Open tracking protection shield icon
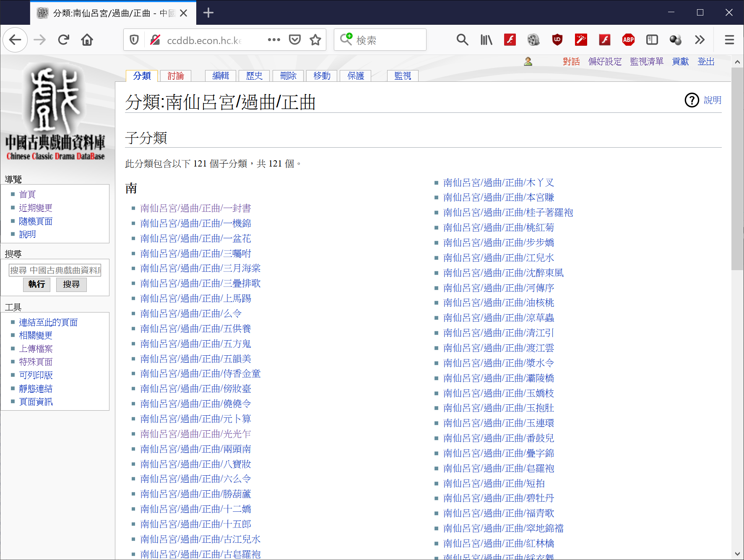 pos(134,40)
